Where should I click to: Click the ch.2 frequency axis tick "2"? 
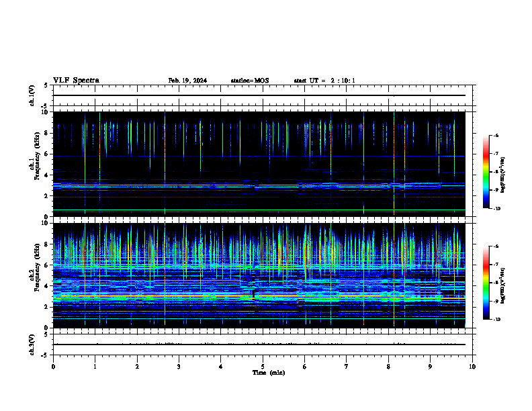pyautogui.click(x=47, y=307)
